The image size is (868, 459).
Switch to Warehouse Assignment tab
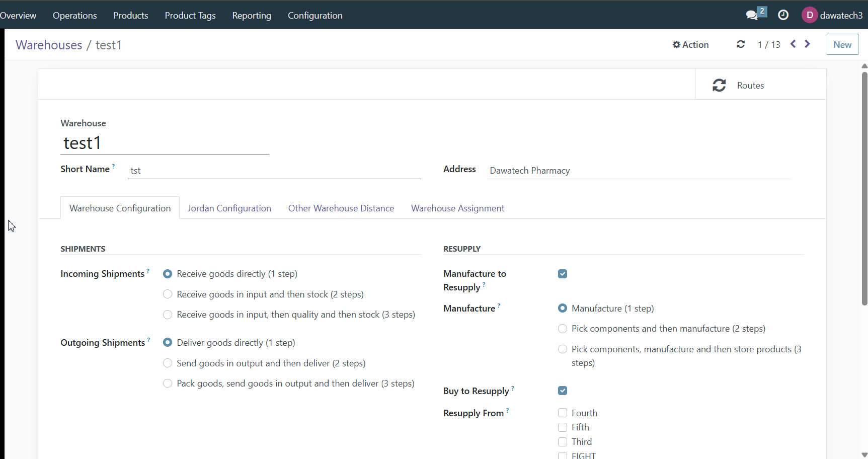coord(457,208)
